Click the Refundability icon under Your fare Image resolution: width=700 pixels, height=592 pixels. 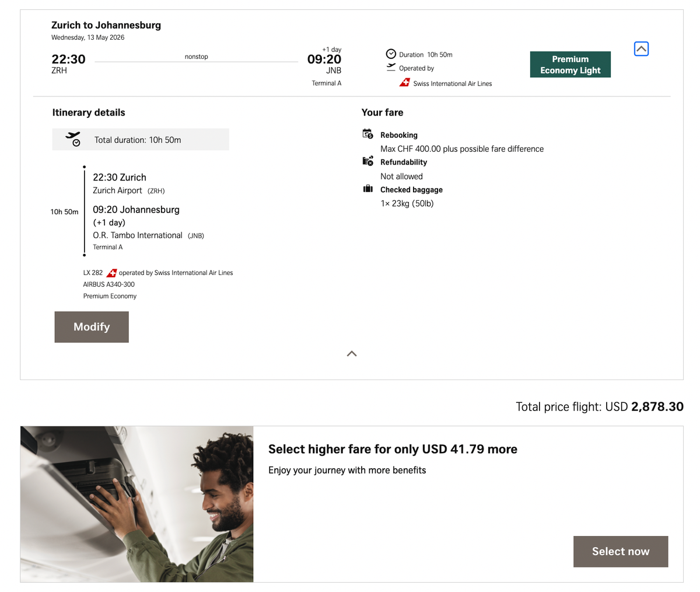tap(367, 161)
